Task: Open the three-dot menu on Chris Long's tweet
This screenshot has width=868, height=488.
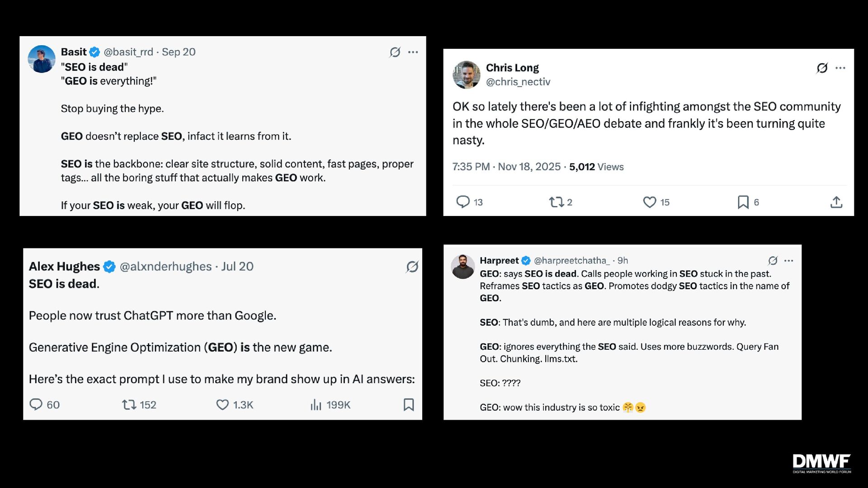Action: tap(840, 68)
